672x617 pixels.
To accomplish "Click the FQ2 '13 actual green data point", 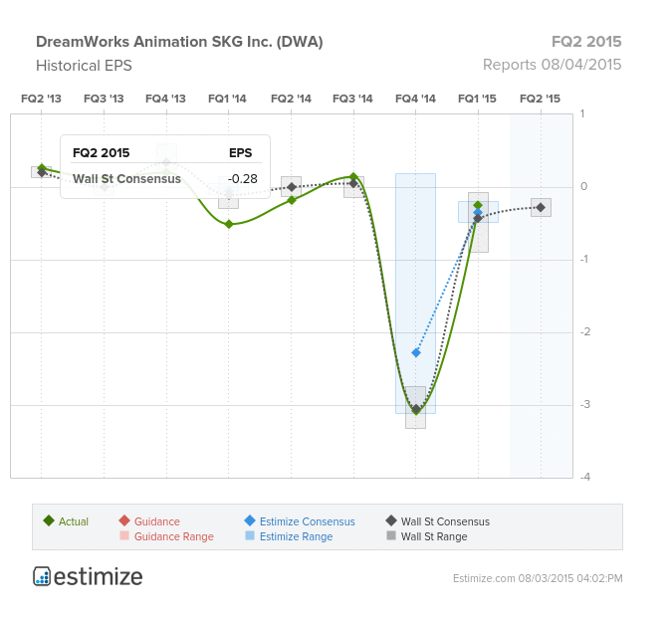I will tap(42, 167).
